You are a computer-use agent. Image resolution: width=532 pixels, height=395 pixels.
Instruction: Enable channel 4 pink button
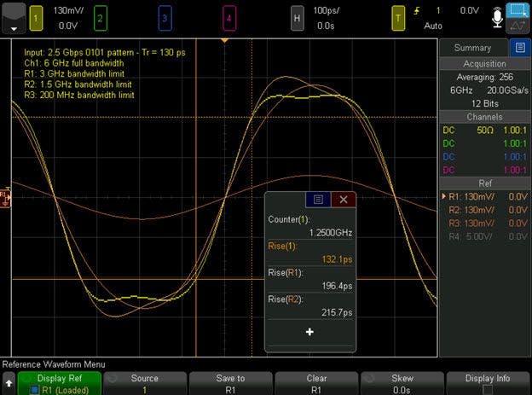coord(229,18)
